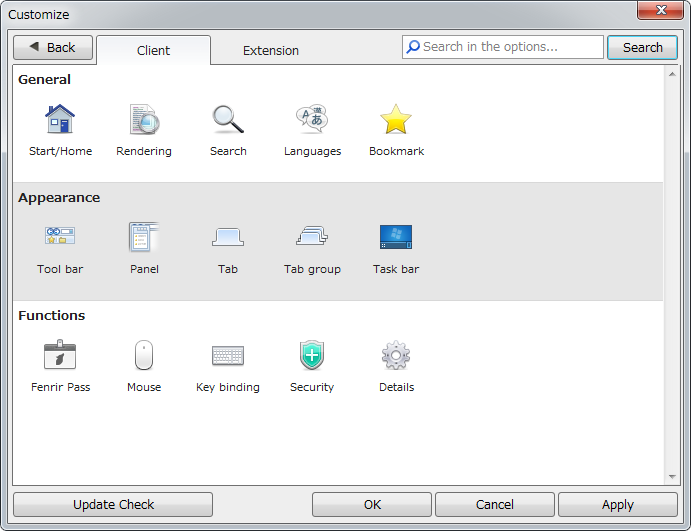Open the Mouse settings icon
The image size is (691, 531).
click(x=144, y=355)
